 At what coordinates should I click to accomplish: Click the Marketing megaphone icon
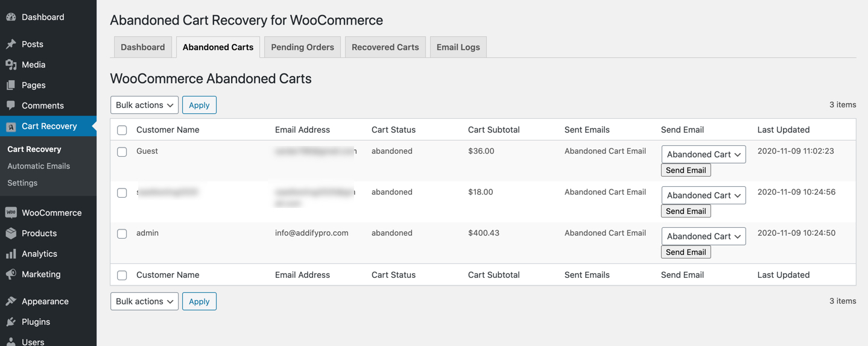click(x=11, y=274)
